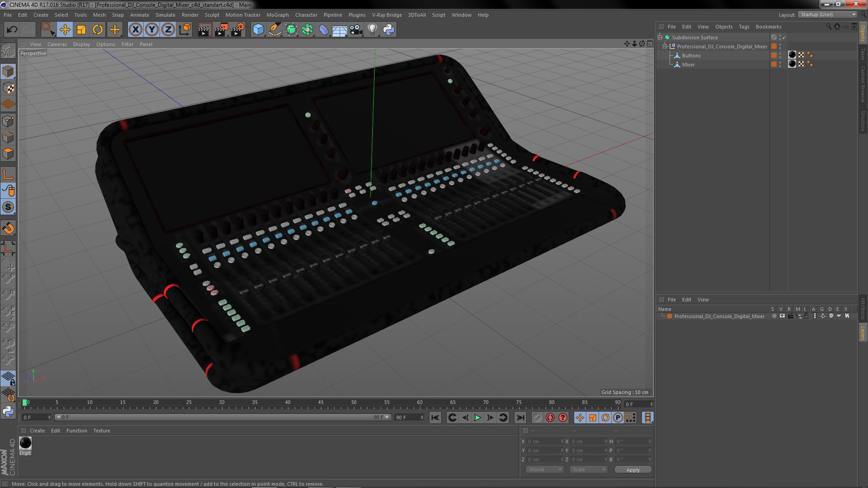
Task: Click layer color swatch of Professional_DJ_Console_Digital_Mixer
Action: click(670, 316)
